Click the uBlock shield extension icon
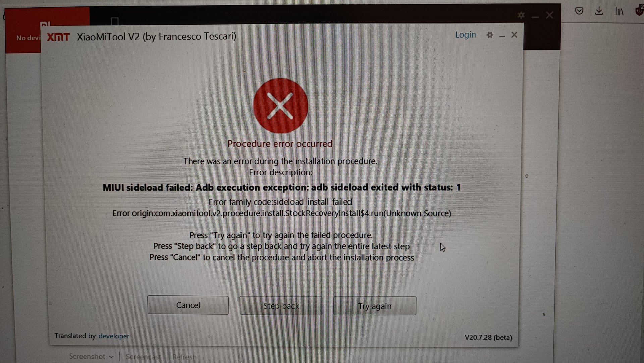Screen dimensions: 644x363 (640, 10)
